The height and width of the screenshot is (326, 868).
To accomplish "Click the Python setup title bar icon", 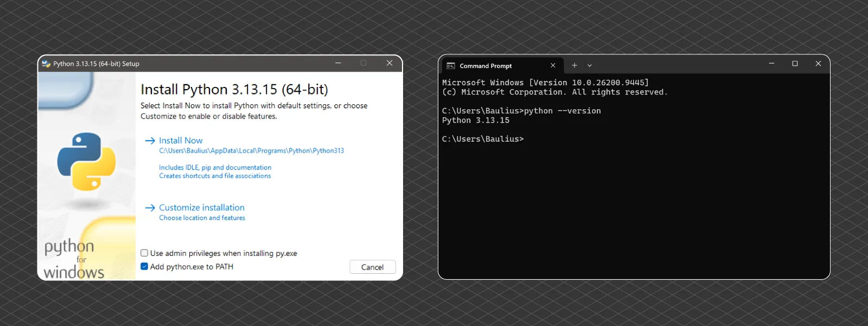I will 46,64.
